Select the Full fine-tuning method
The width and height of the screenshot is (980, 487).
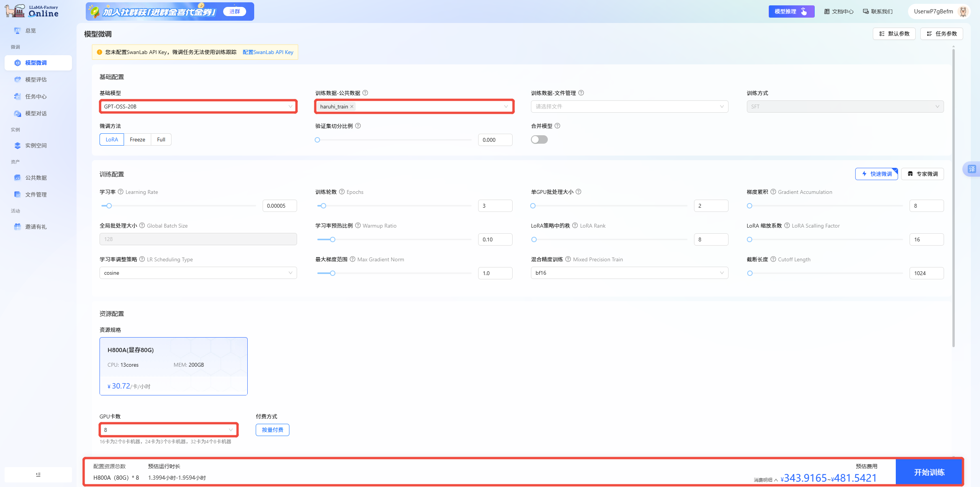[x=161, y=139]
